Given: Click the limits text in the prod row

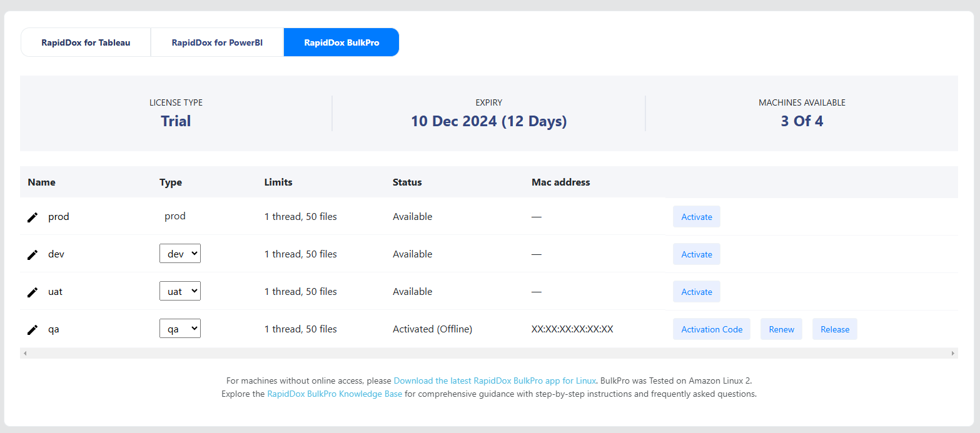Looking at the screenshot, I should [301, 216].
